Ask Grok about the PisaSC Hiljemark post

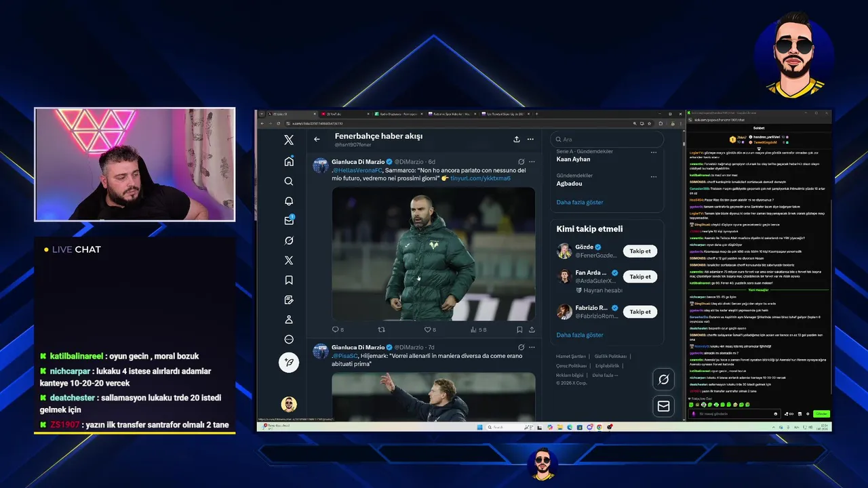pos(521,347)
